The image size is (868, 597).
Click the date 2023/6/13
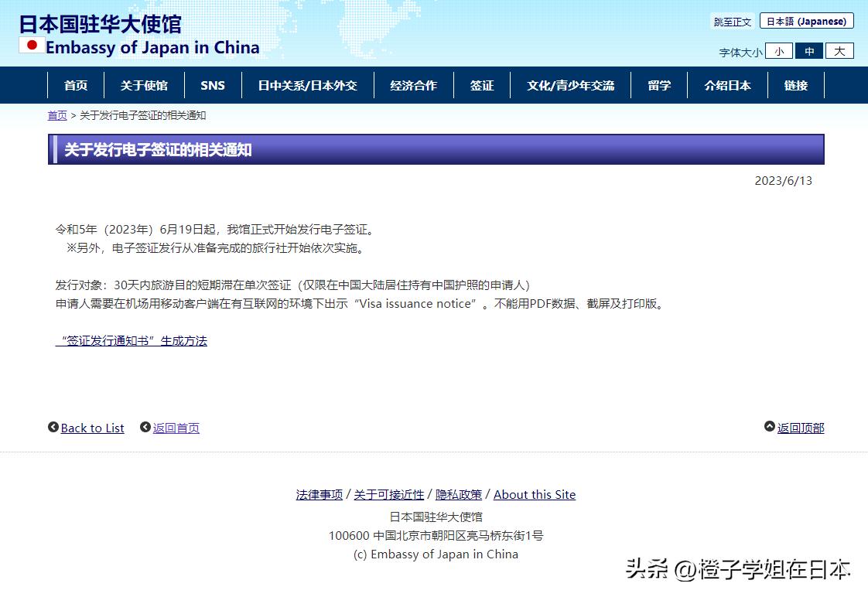click(784, 181)
